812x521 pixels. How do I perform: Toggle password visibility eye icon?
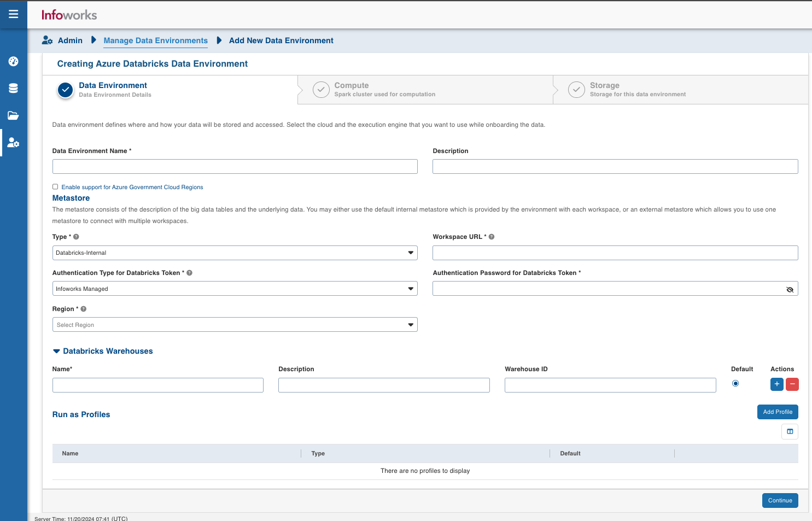pos(790,289)
